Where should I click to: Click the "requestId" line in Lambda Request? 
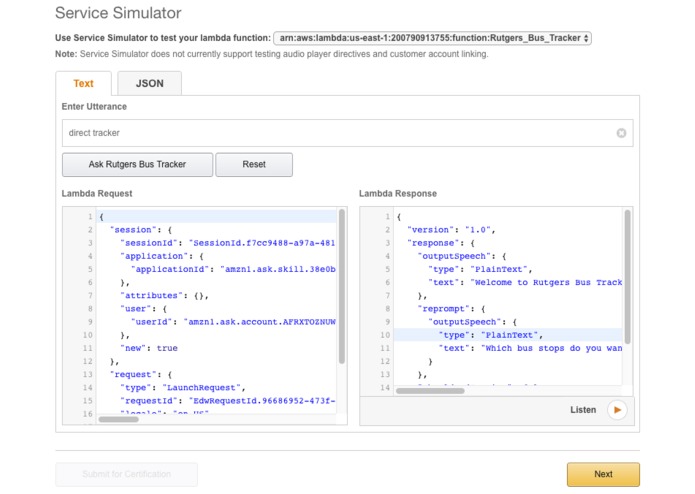(228, 401)
